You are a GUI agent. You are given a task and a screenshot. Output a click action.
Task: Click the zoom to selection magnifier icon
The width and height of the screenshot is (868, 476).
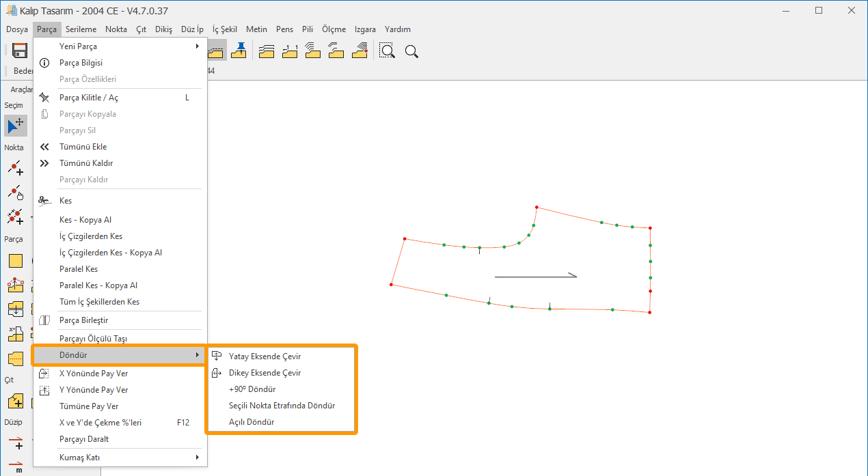[388, 51]
